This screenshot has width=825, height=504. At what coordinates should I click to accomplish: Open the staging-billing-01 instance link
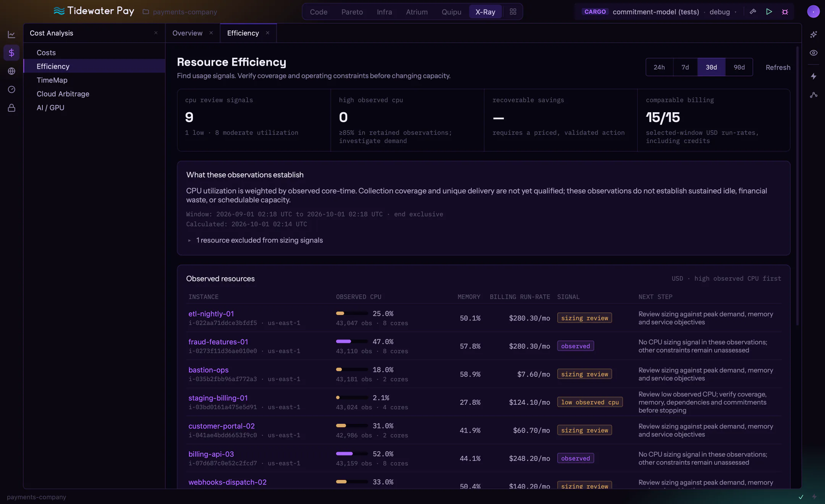[218, 398]
